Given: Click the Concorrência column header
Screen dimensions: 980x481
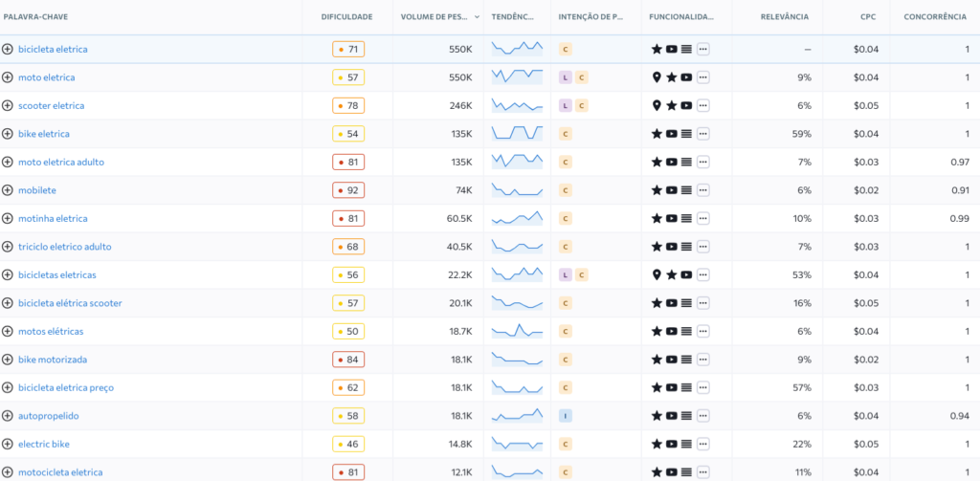Looking at the screenshot, I should click(x=935, y=17).
